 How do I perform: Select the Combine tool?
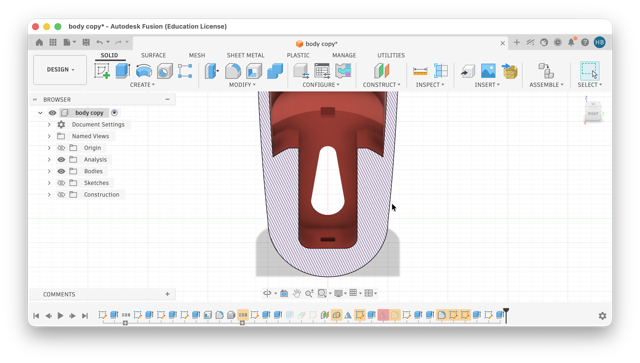275,71
